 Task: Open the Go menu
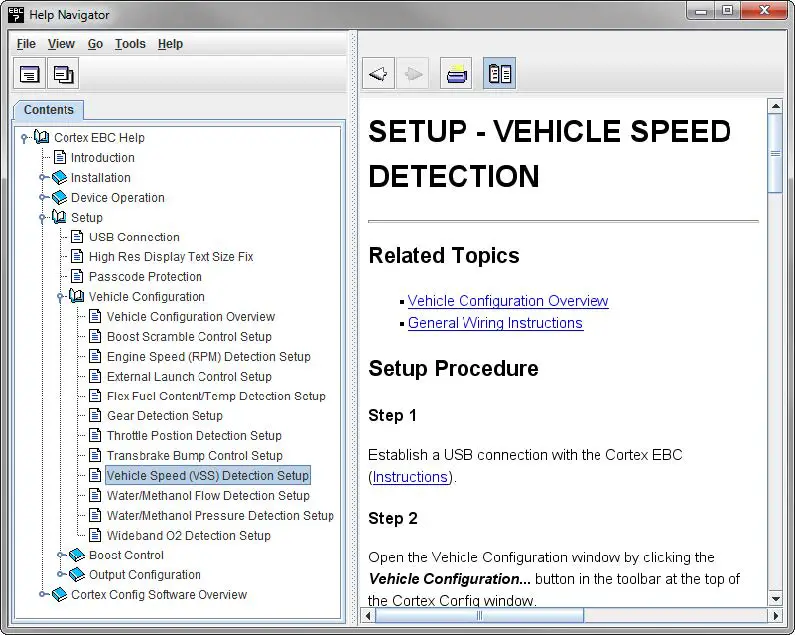[x=95, y=44]
